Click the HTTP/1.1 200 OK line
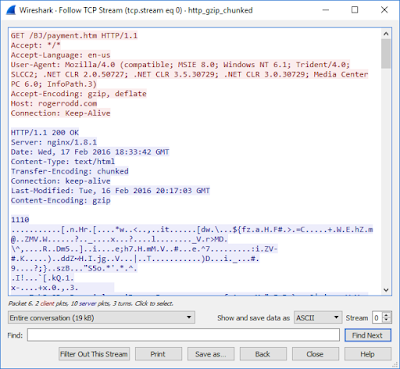Viewport: 400px width, 369px height. 45,132
